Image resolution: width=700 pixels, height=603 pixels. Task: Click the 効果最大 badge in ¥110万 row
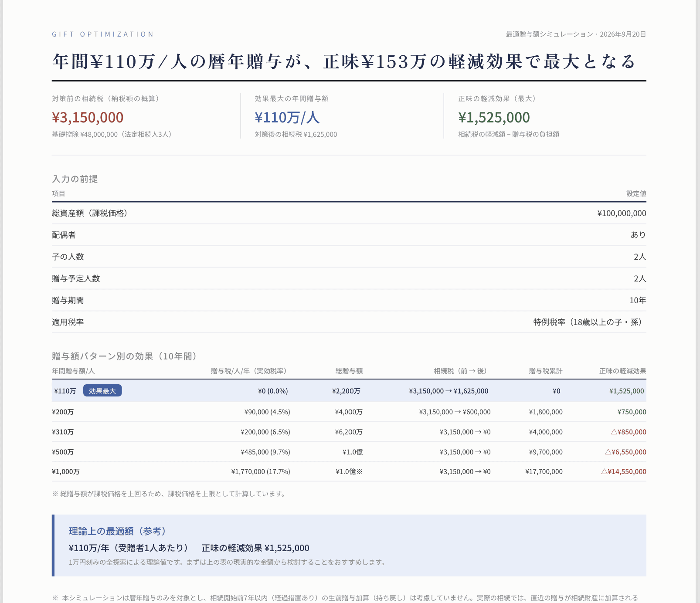(102, 391)
